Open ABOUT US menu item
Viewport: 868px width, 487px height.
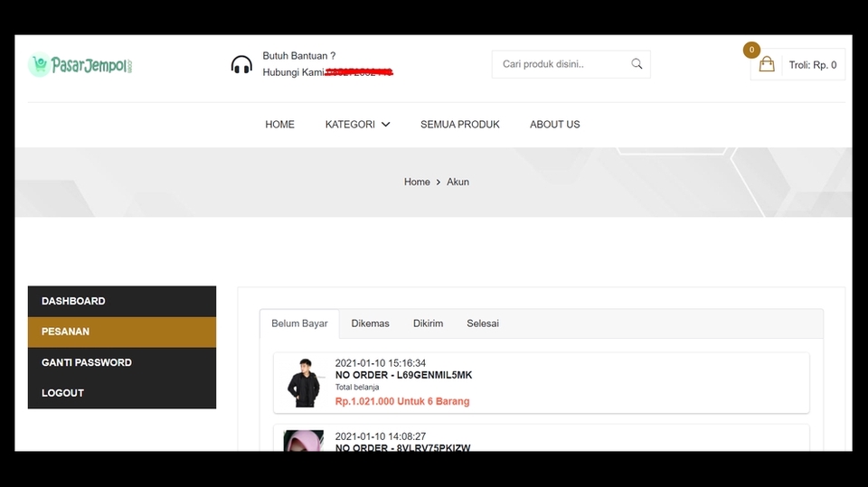(x=554, y=125)
